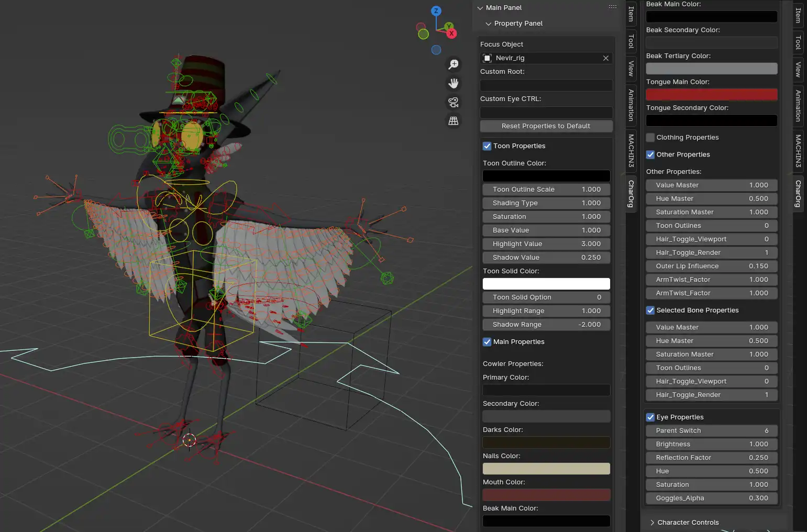
Task: Open the View tab in left sidebar
Action: pos(631,69)
